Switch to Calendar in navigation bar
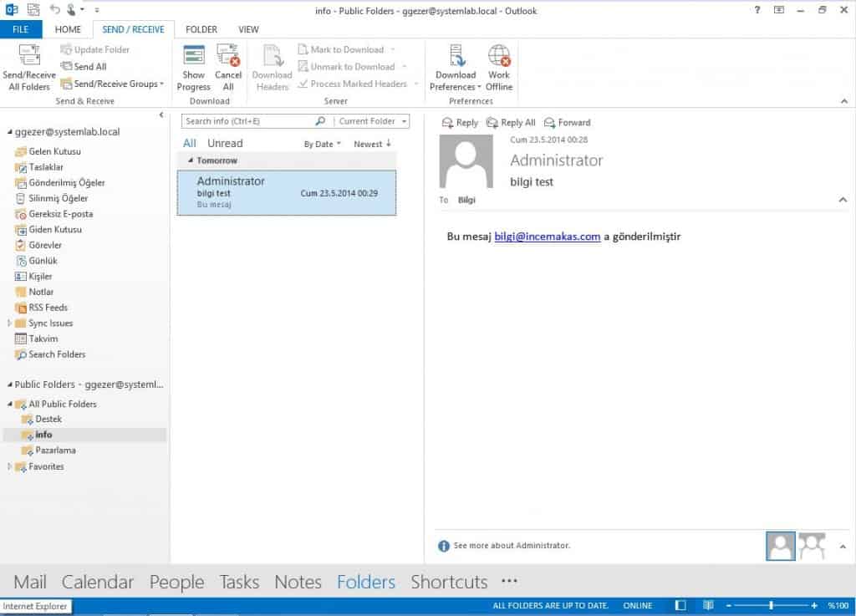This screenshot has height=616, width=856. (98, 582)
